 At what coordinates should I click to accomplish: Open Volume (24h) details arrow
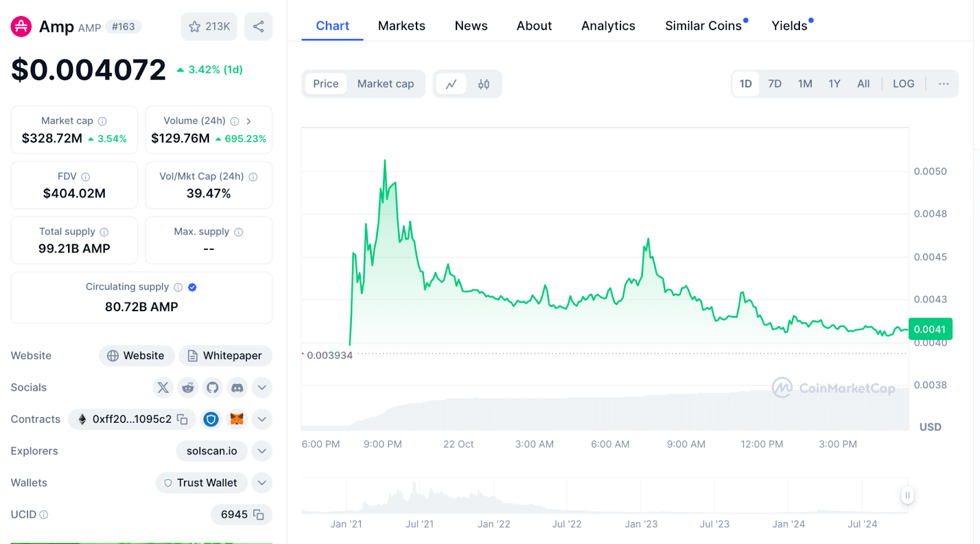(249, 121)
